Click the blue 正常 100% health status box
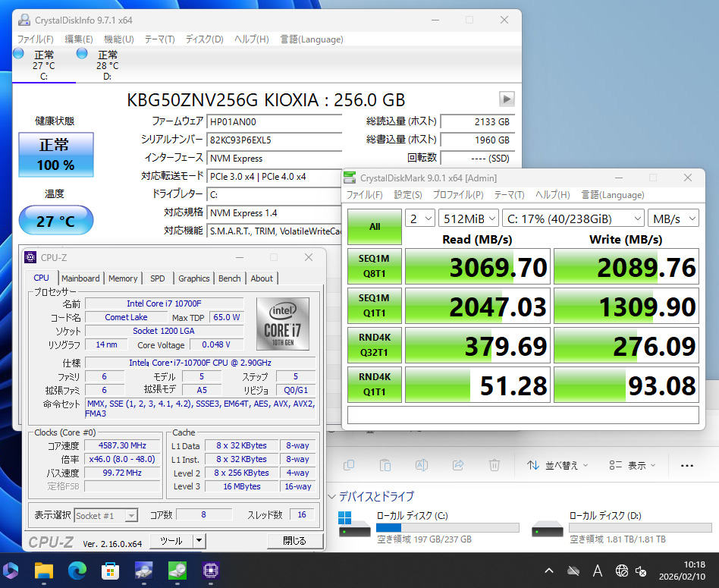 click(x=55, y=155)
